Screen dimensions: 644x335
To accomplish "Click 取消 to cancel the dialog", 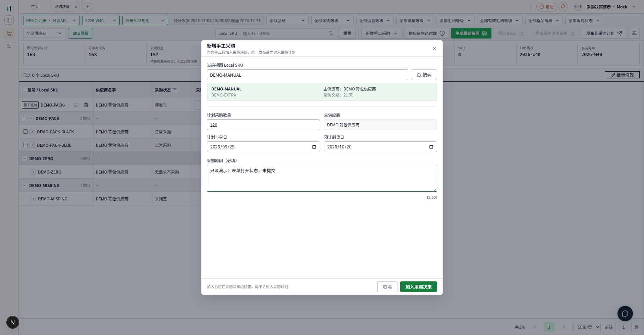I will coord(387,287).
